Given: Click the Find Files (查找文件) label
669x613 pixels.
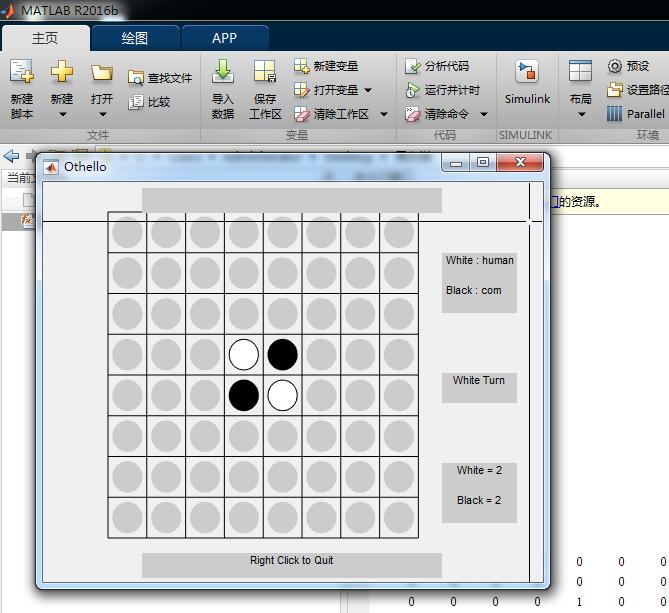Looking at the screenshot, I should coord(170,78).
